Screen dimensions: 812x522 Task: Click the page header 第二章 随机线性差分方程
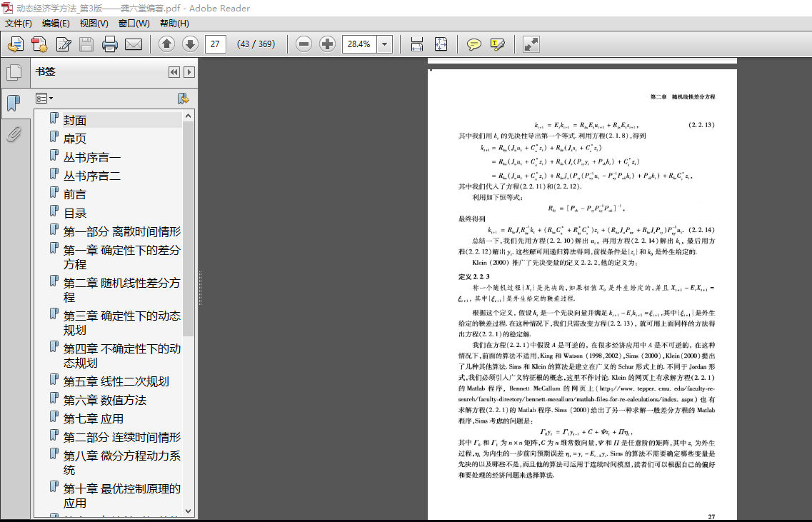click(x=683, y=97)
